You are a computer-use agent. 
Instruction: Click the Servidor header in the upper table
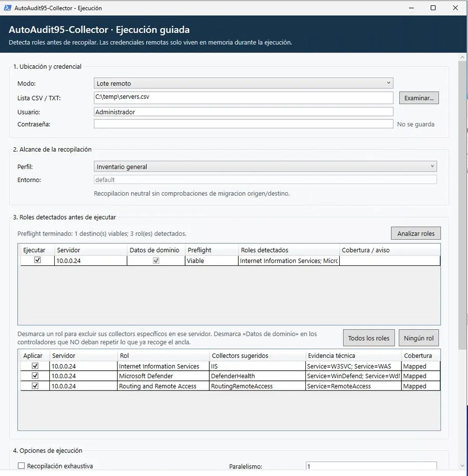point(91,250)
